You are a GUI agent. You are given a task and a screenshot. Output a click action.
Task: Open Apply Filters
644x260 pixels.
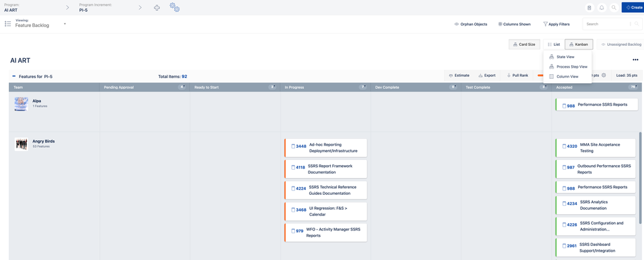point(556,25)
